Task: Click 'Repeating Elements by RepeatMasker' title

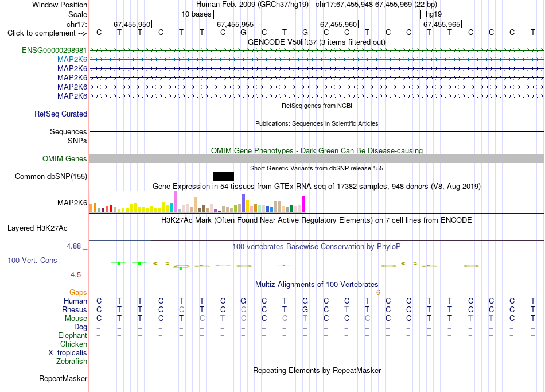Action: coord(317,370)
